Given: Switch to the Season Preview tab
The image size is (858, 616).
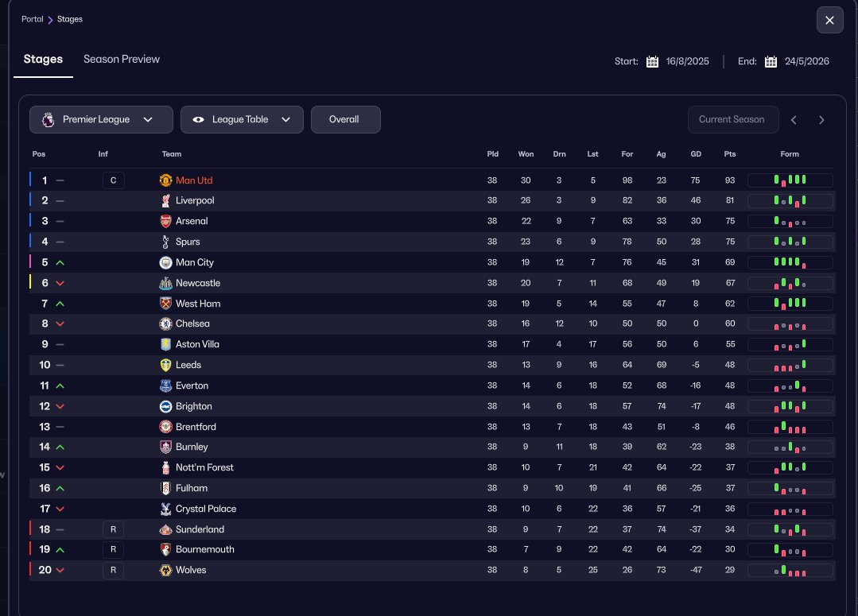Looking at the screenshot, I should tap(122, 60).
